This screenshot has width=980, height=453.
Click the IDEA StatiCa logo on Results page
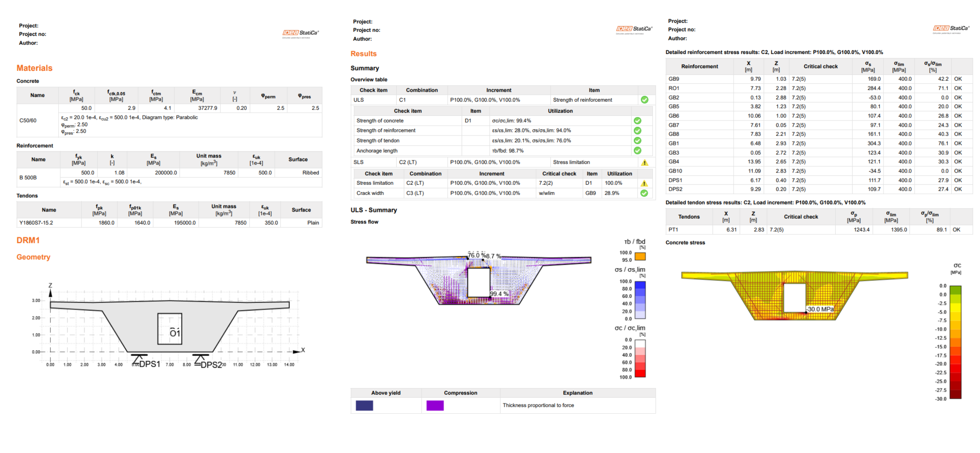point(634,29)
